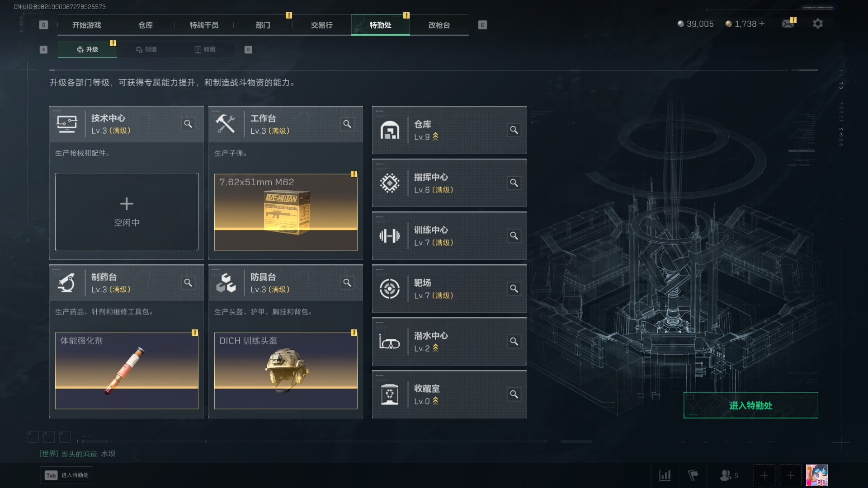Open magnifier details for 技术中心
Screen dimensions: 868x488
coord(188,124)
